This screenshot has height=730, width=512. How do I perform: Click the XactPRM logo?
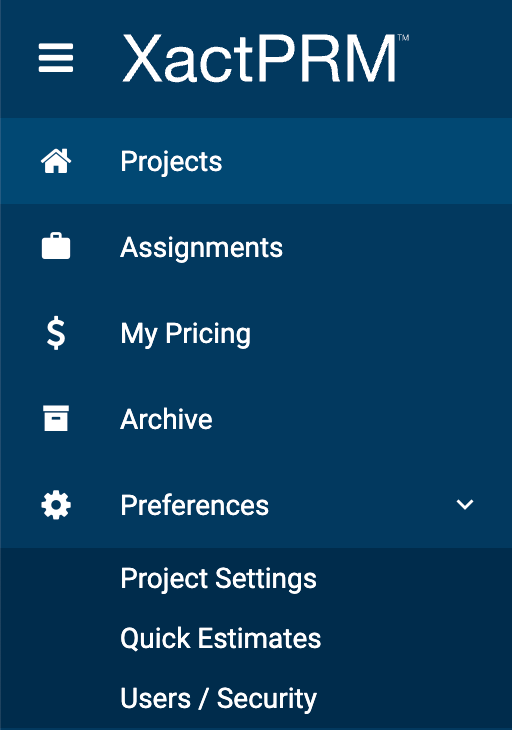point(265,59)
